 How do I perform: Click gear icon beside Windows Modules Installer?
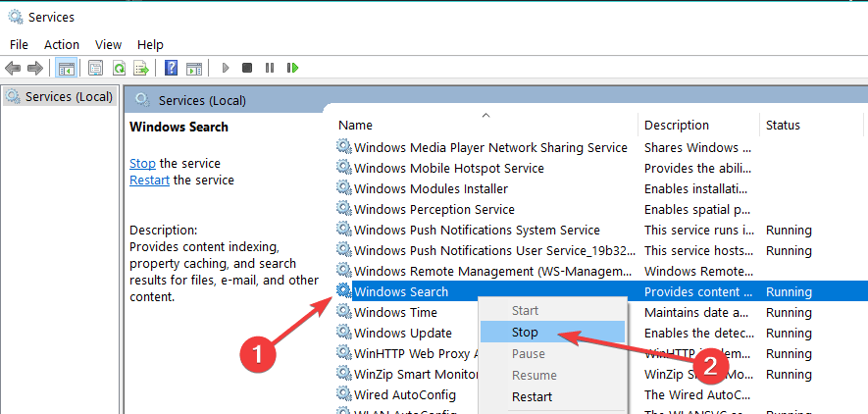coord(344,188)
